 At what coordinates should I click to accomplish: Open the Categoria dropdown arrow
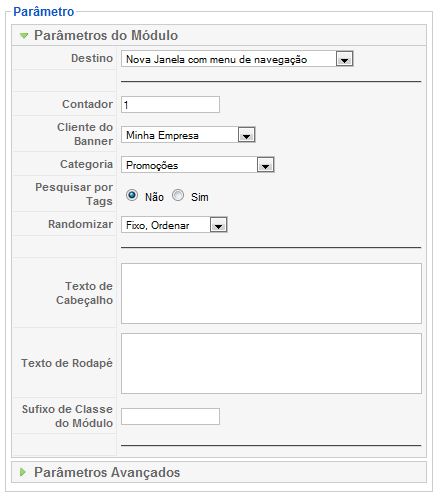pos(265,165)
